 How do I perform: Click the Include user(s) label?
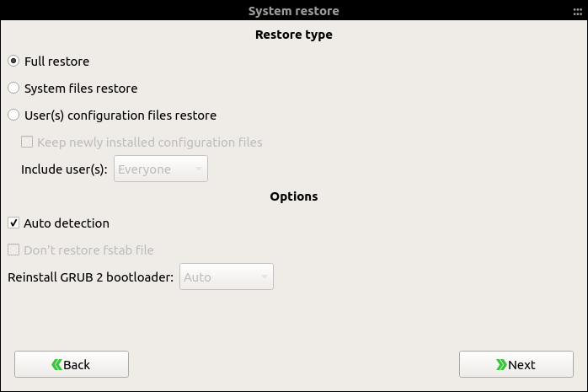[64, 169]
